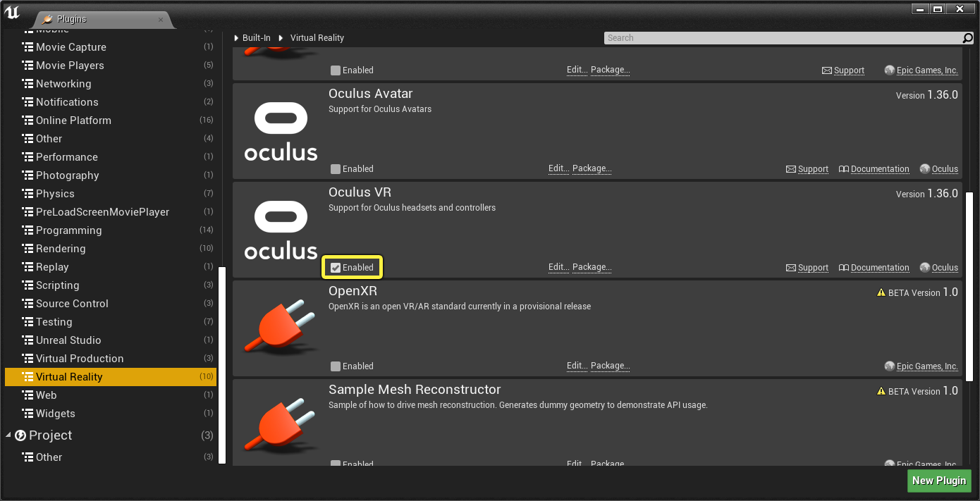Click the Virtual Reality breadcrumb
980x501 pixels.
(317, 38)
